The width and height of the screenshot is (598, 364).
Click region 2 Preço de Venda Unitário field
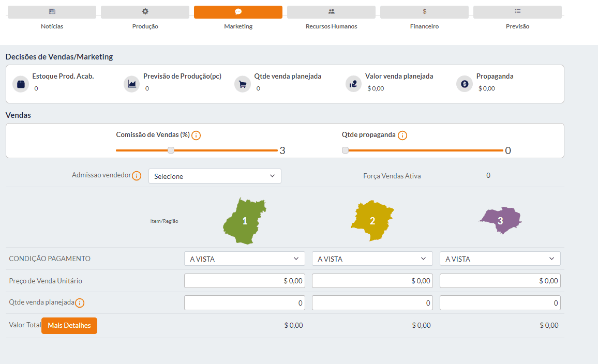(x=372, y=281)
